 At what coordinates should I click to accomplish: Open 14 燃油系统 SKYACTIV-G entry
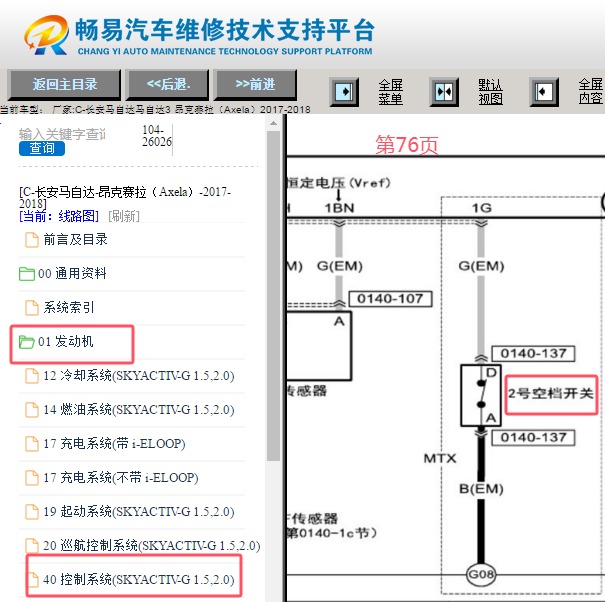pos(139,409)
